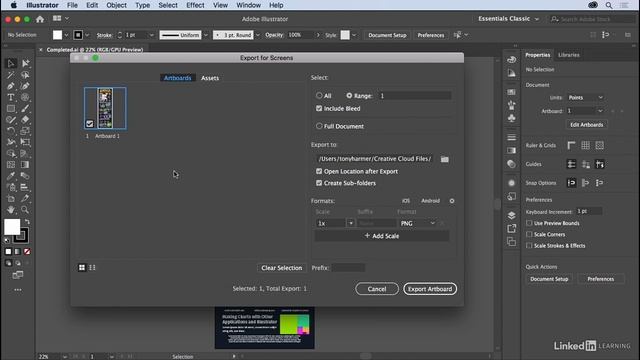Screen dimensions: 640x360
Task: Click the Clear Selection button
Action: click(x=282, y=268)
